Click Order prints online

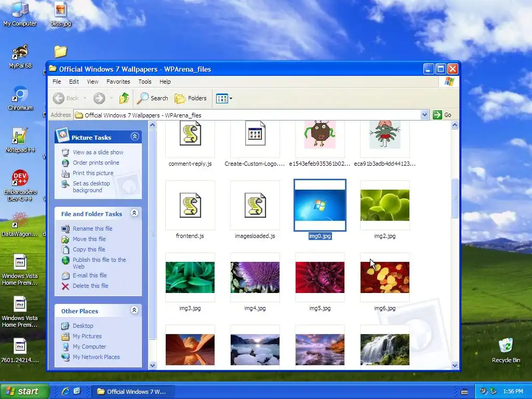tap(96, 163)
